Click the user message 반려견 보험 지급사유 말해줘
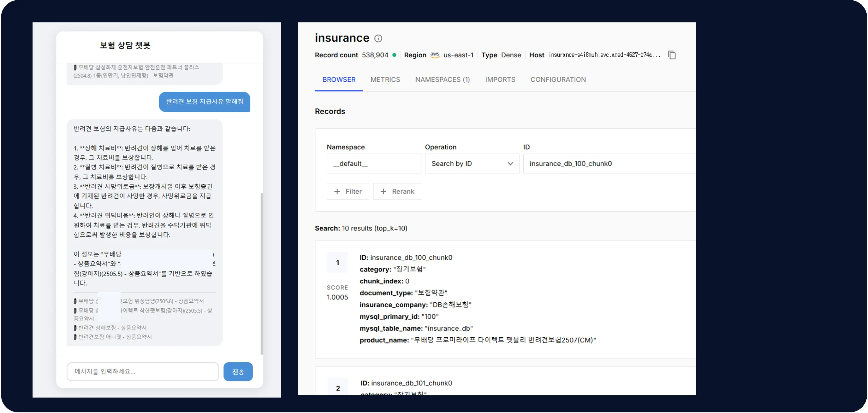This screenshot has width=868, height=413. pyautogui.click(x=205, y=102)
